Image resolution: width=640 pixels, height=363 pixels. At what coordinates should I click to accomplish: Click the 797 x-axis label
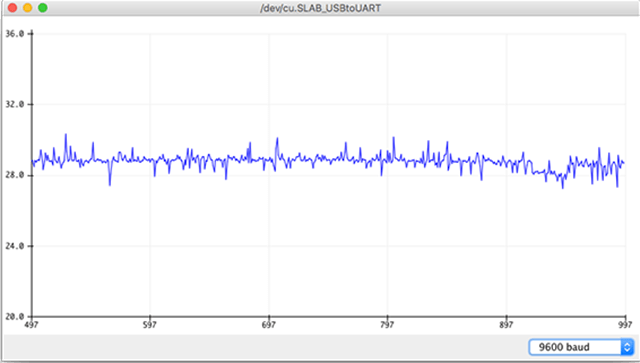coord(387,325)
